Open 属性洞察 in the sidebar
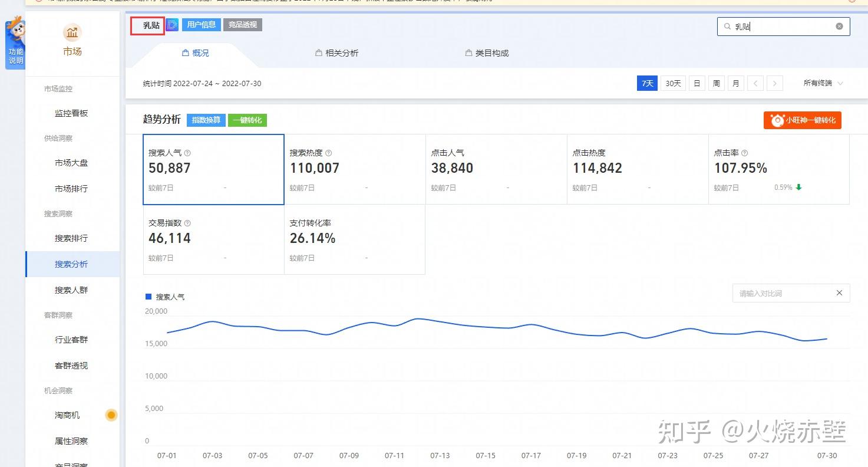The width and height of the screenshot is (868, 467). 71,441
